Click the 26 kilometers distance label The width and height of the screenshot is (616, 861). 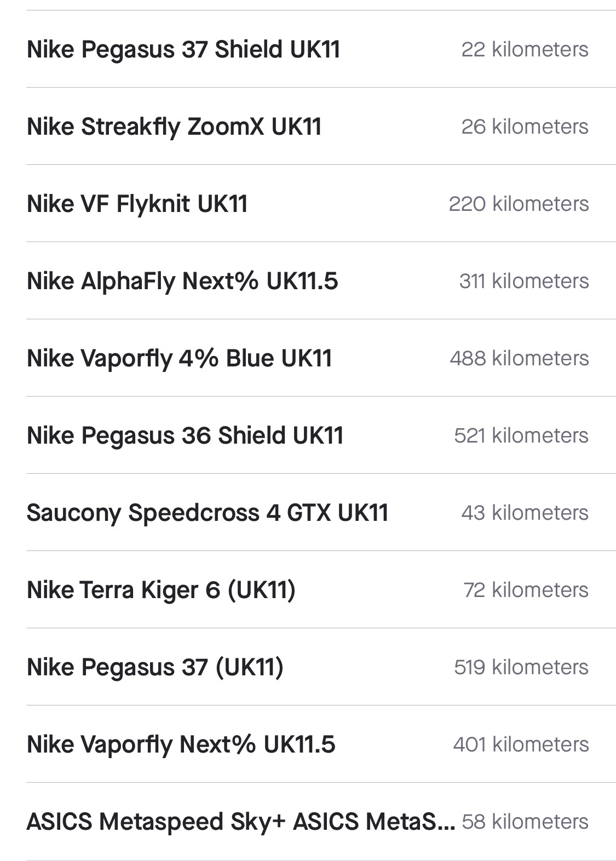(x=525, y=127)
